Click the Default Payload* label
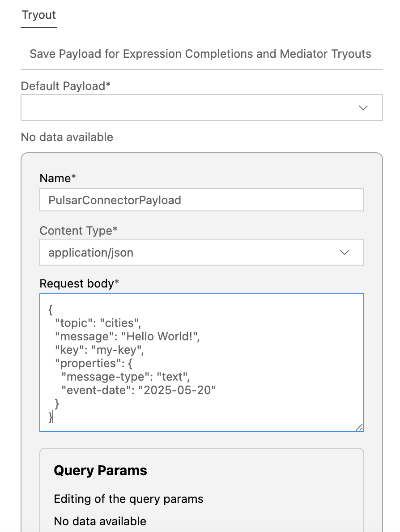 65,86
